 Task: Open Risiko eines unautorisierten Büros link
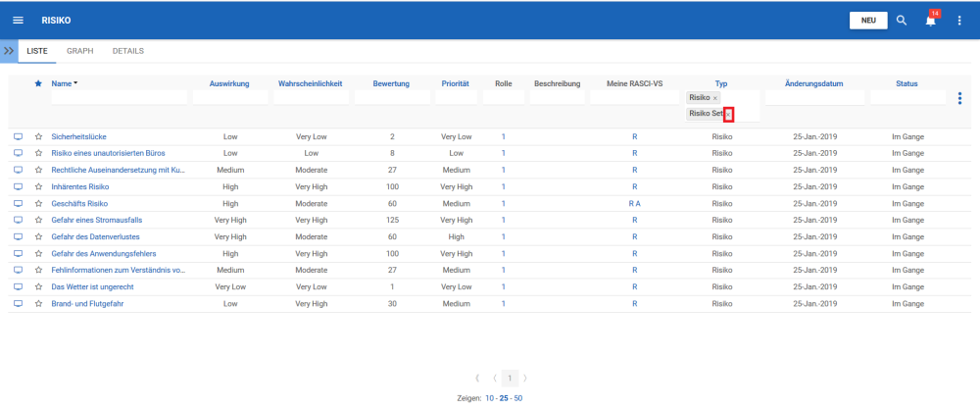pyautogui.click(x=108, y=153)
